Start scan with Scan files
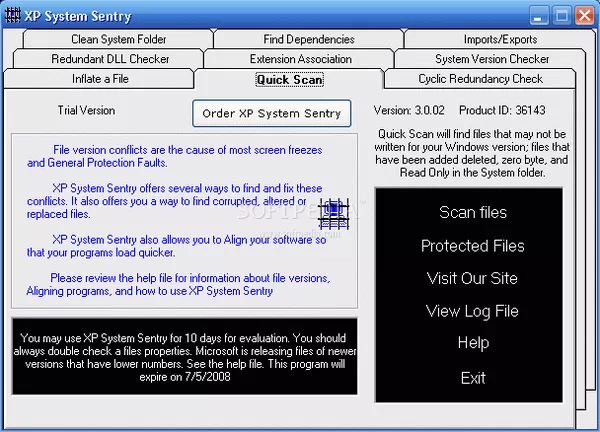This screenshot has width=600, height=432. point(473,212)
